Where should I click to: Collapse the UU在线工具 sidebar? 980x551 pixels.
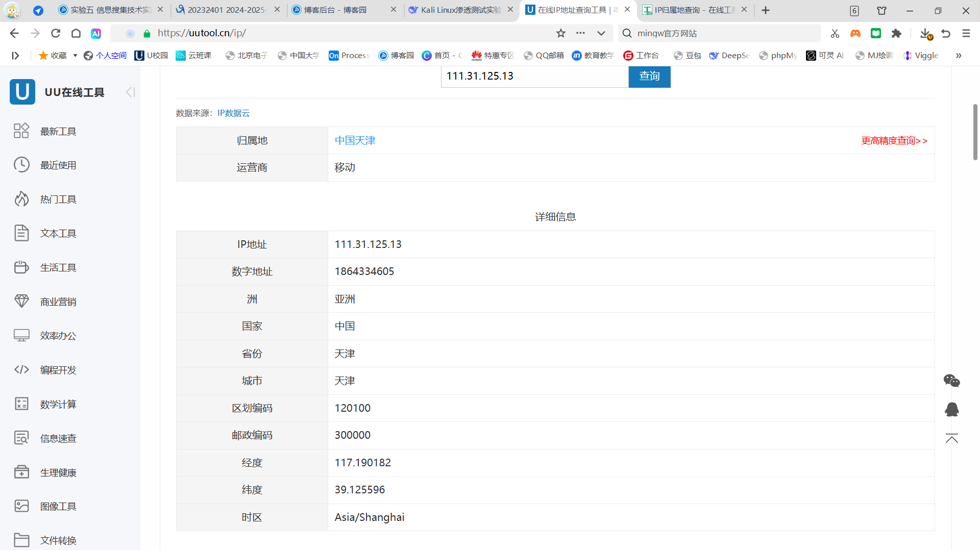tap(130, 92)
